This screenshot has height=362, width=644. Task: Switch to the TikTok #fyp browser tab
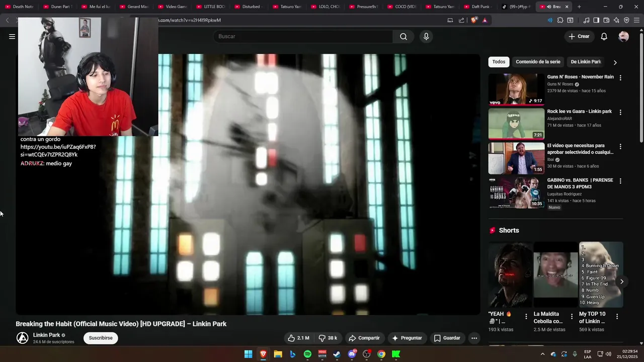516,7
